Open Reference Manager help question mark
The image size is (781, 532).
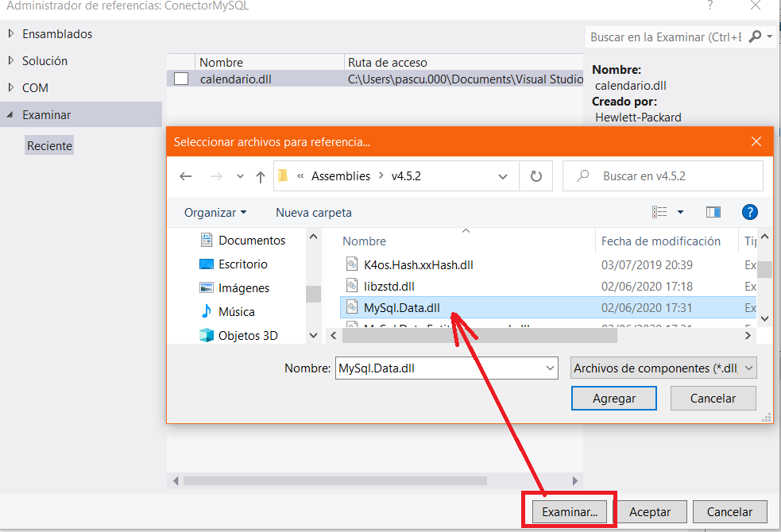pos(709,6)
